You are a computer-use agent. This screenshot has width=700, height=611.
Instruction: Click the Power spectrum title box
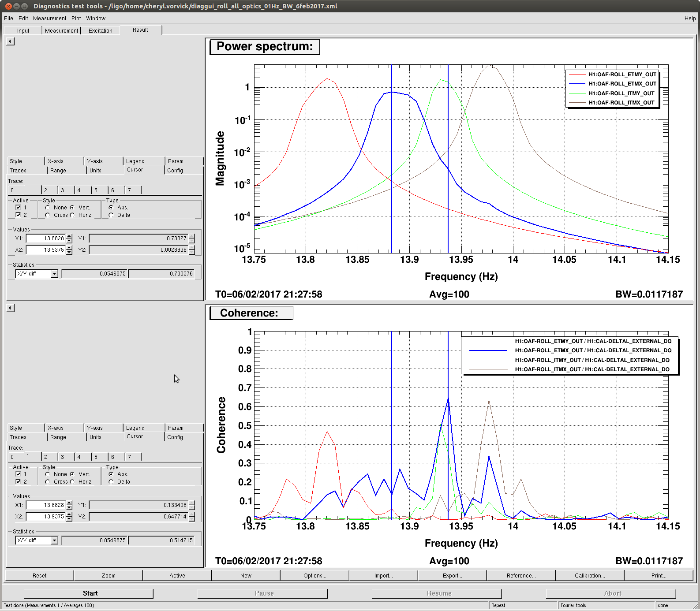click(265, 47)
